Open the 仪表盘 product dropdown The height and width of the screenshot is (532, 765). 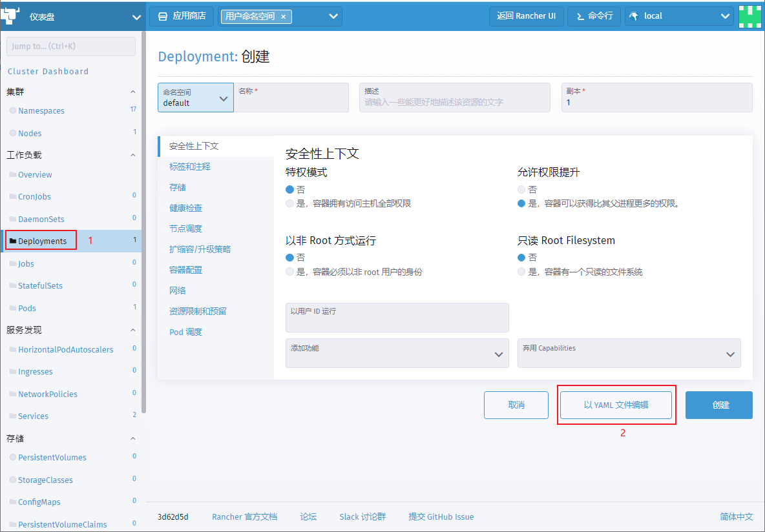click(x=136, y=18)
